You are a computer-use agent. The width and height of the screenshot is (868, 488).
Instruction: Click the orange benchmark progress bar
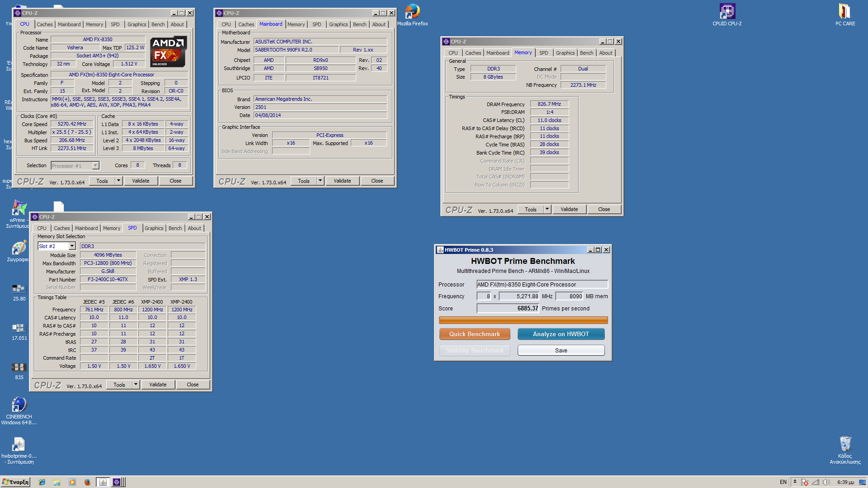523,320
